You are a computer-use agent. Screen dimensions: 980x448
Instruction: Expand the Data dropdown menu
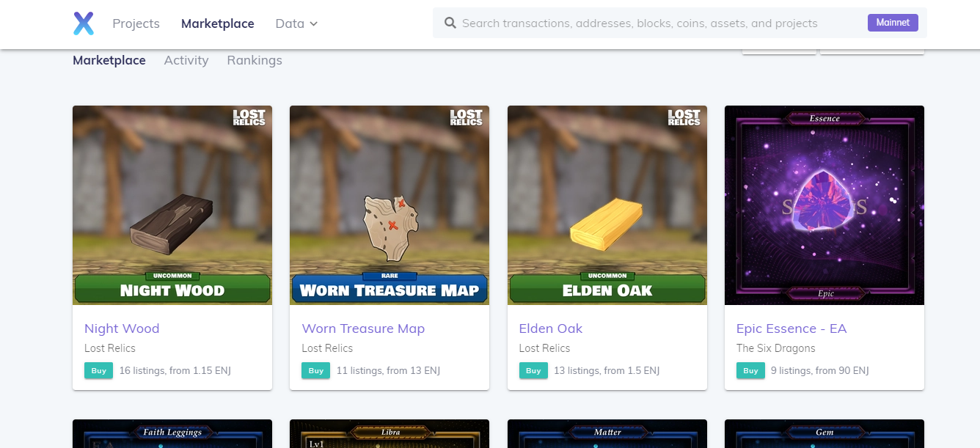[296, 23]
